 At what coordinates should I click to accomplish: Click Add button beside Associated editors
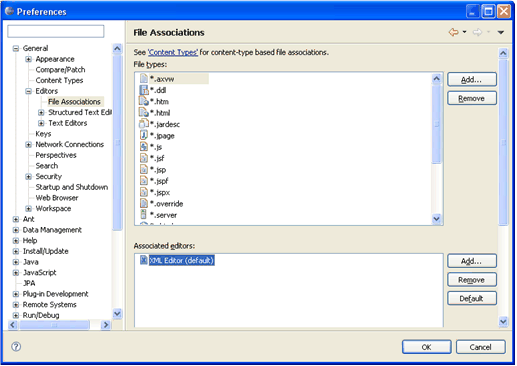472,261
